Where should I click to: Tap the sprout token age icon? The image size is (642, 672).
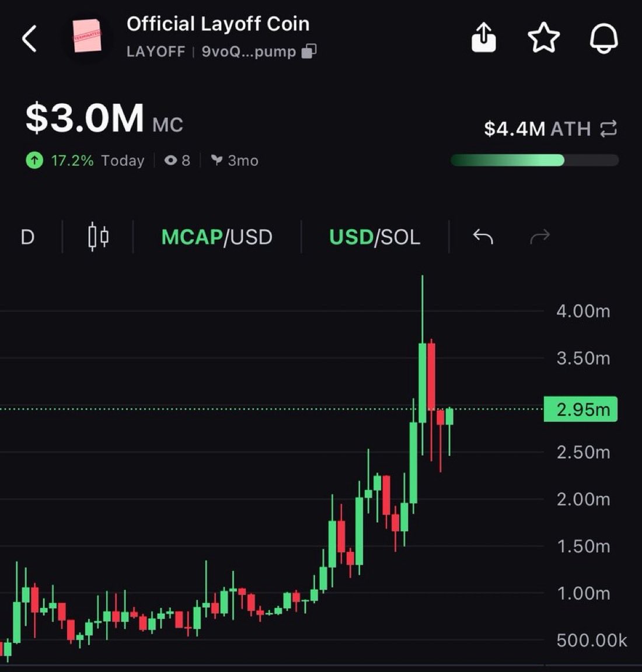coord(217,160)
